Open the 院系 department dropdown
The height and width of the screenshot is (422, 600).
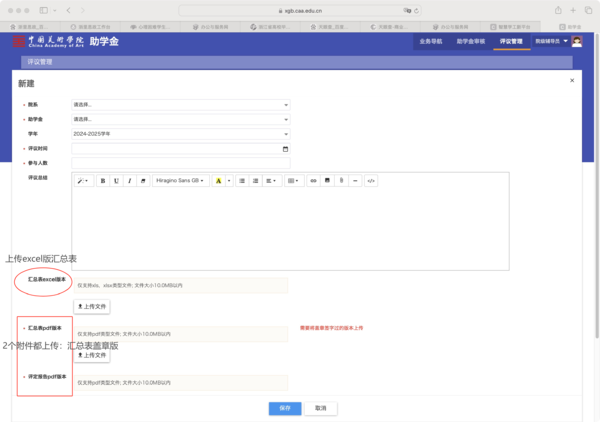coord(179,104)
